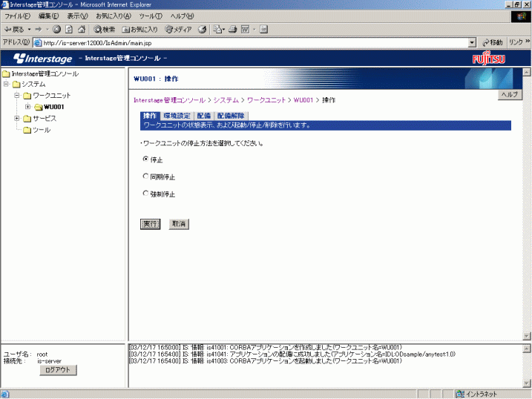Follow the ワークユニット breadcrumb link

click(x=266, y=100)
